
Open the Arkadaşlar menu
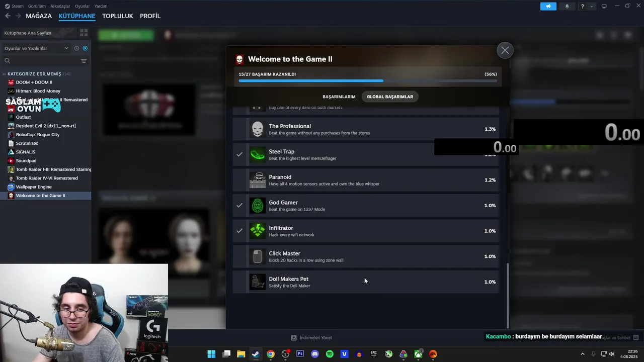tap(60, 6)
